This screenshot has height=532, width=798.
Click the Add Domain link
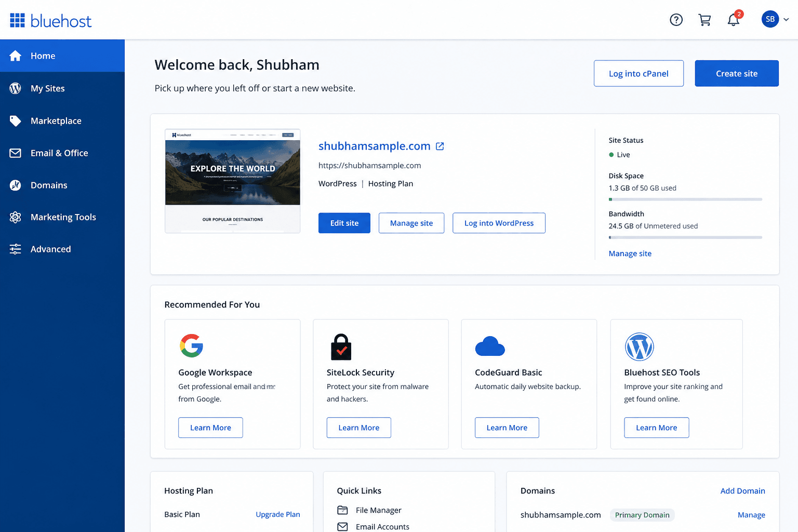pos(743,491)
